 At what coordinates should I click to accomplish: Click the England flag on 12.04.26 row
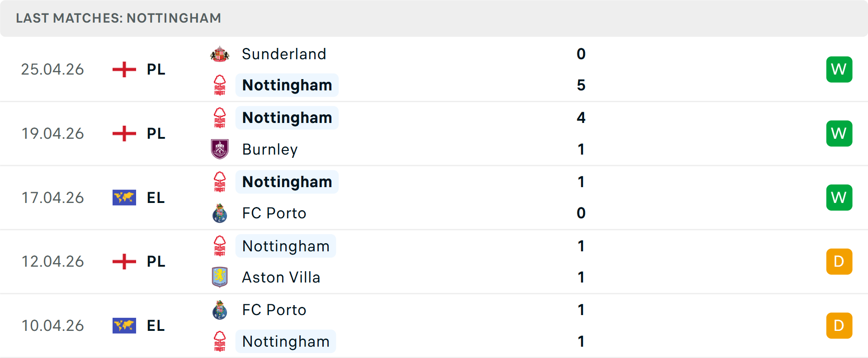click(x=124, y=262)
